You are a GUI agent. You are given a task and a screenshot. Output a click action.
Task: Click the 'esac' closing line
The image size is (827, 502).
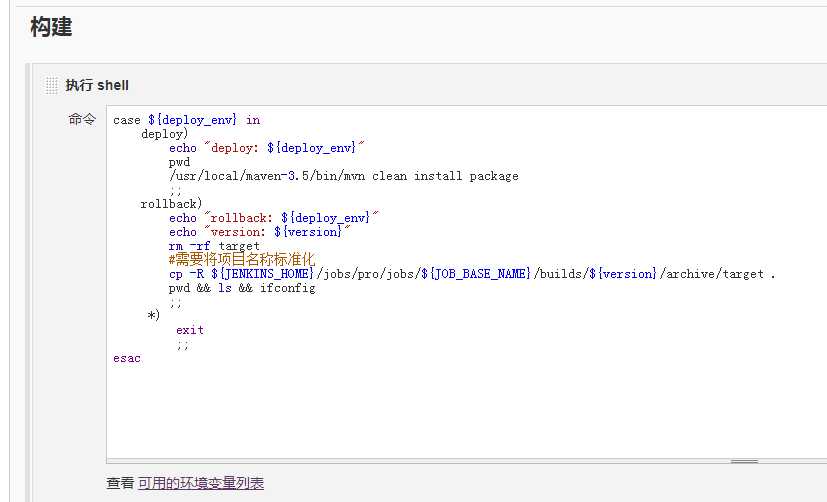[x=127, y=359]
